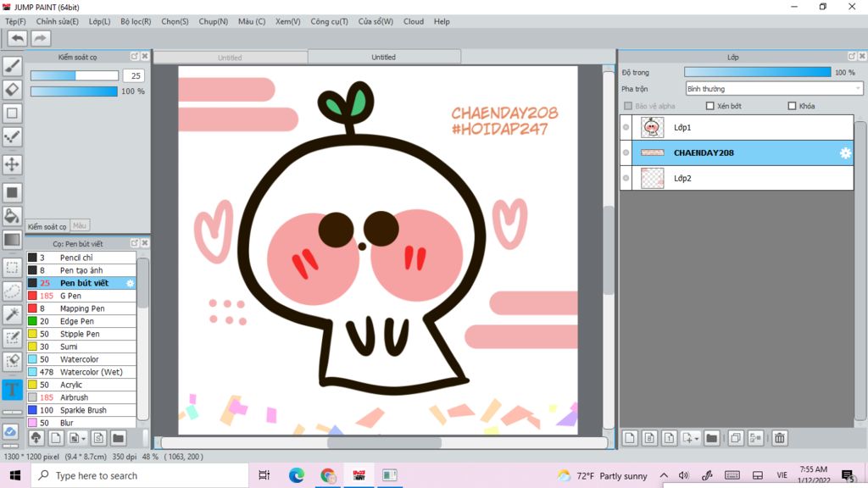Duplicate the selected layer
Image resolution: width=868 pixels, height=488 pixels.
click(x=736, y=438)
